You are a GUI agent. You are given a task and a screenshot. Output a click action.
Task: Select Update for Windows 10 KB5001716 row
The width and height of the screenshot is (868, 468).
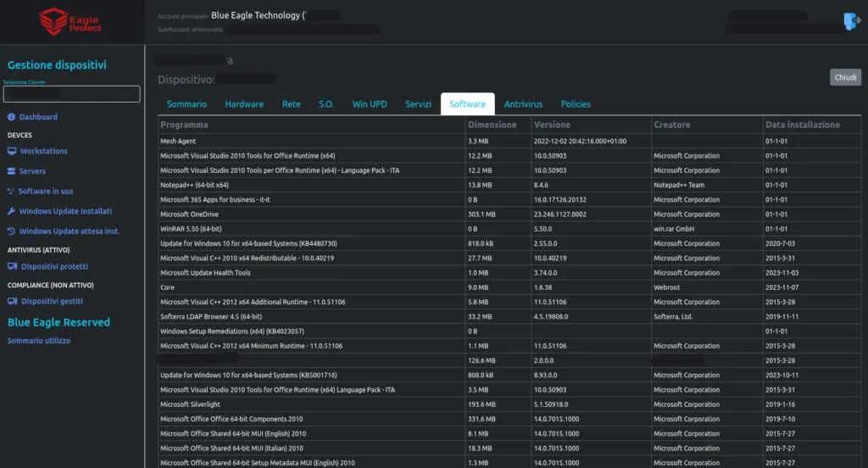[x=509, y=375]
